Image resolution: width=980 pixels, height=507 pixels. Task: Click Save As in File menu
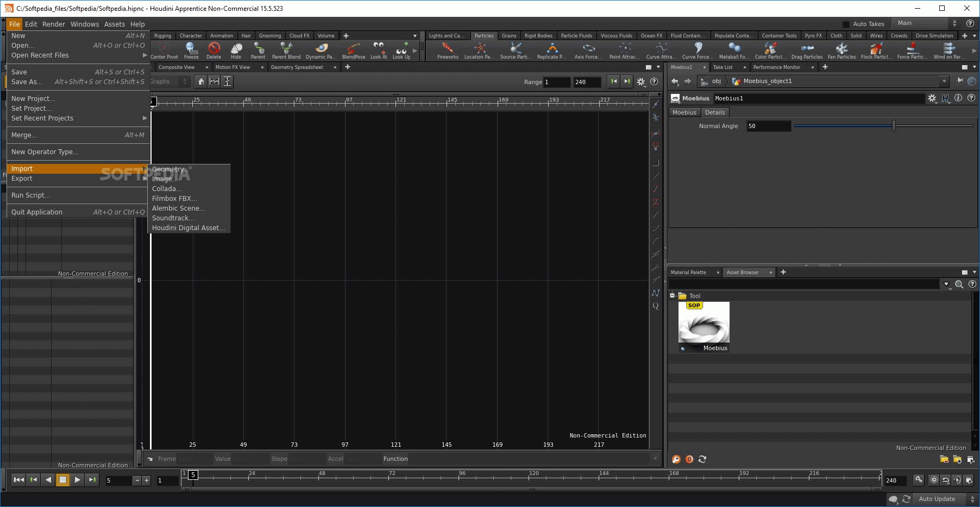(78, 82)
